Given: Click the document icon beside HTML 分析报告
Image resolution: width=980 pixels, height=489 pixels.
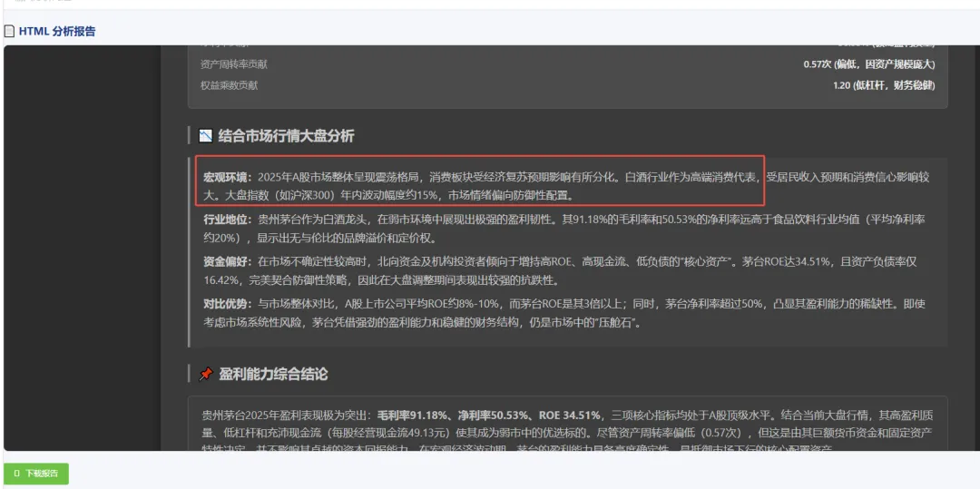Looking at the screenshot, I should (9, 31).
